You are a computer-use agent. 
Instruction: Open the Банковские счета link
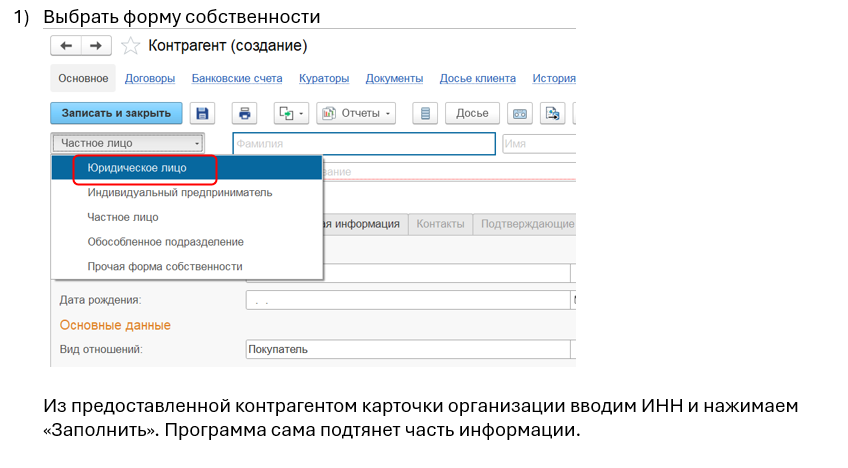coord(237,78)
